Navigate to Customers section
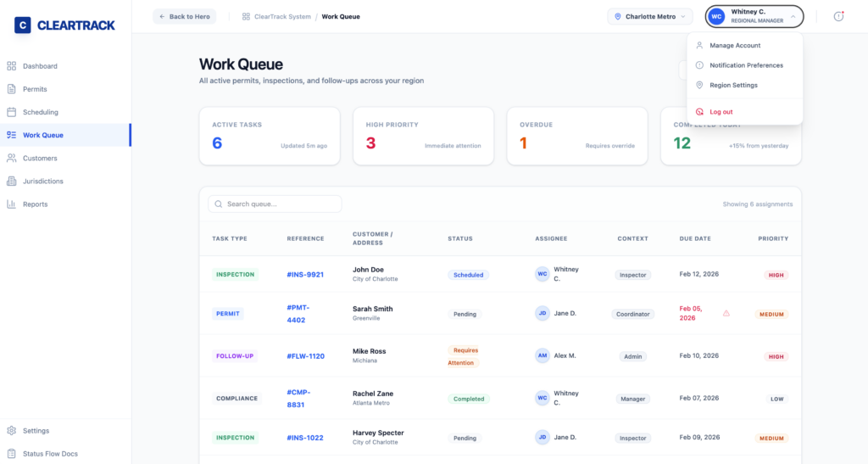Image resolution: width=868 pixels, height=464 pixels. [40, 158]
